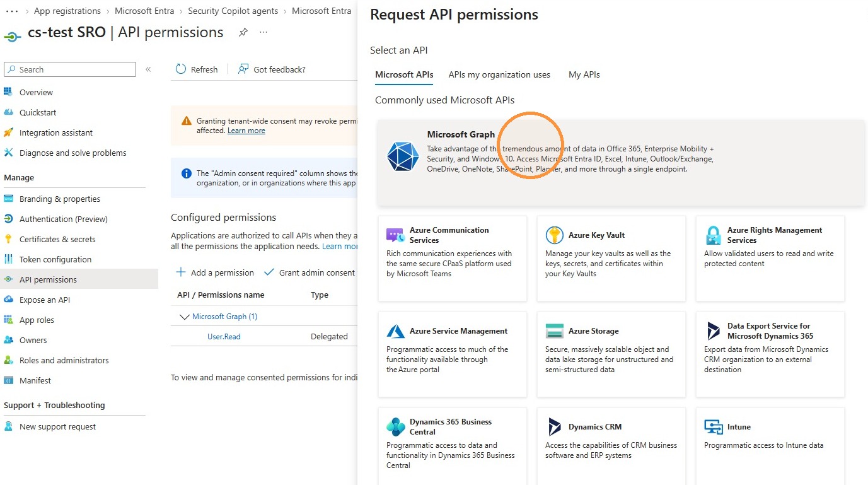Select the Owners people icon
The height and width of the screenshot is (485, 868).
tap(8, 340)
